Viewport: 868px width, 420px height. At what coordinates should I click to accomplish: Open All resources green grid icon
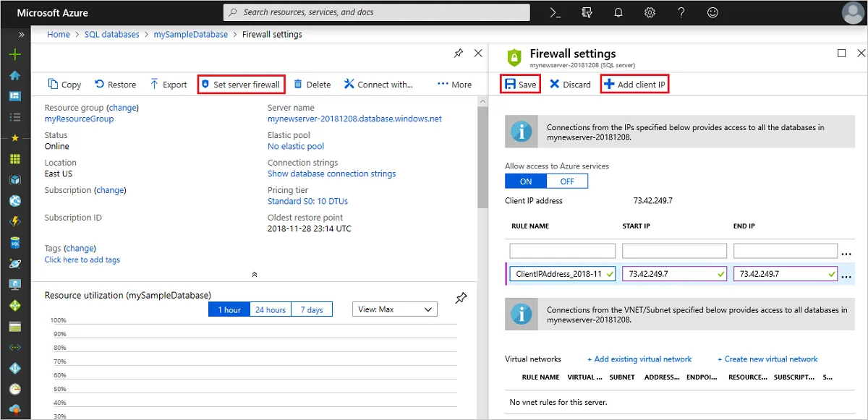(x=14, y=159)
